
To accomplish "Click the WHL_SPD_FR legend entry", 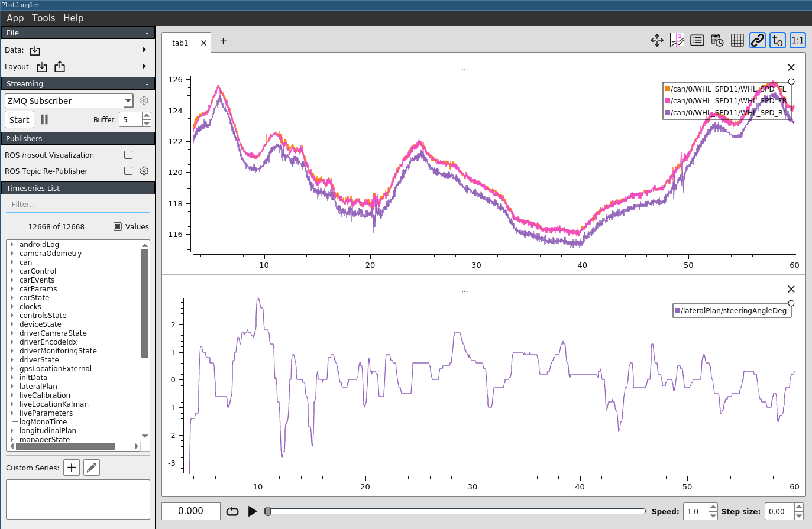I will (x=726, y=100).
